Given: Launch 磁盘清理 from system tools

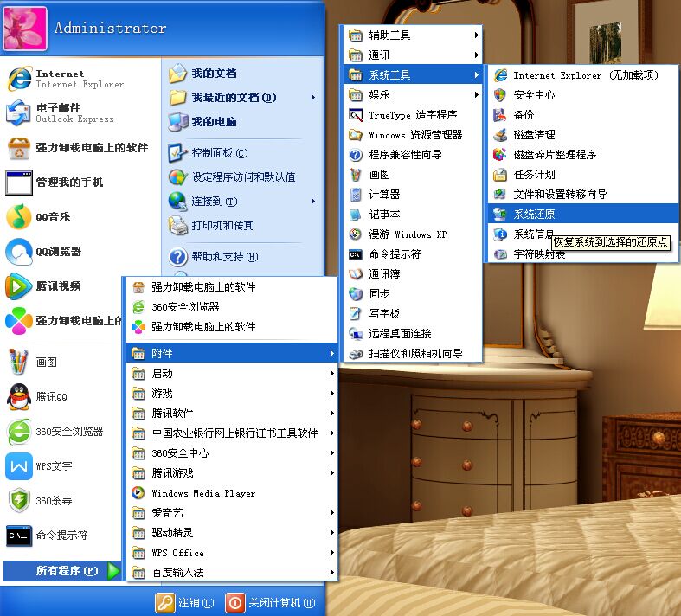Looking at the screenshot, I should (582, 135).
